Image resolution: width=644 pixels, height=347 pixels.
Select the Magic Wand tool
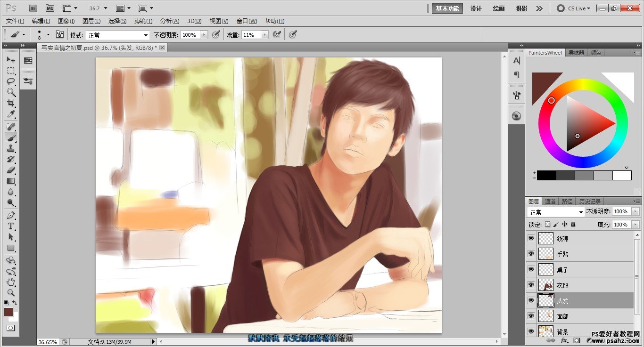coord(11,92)
